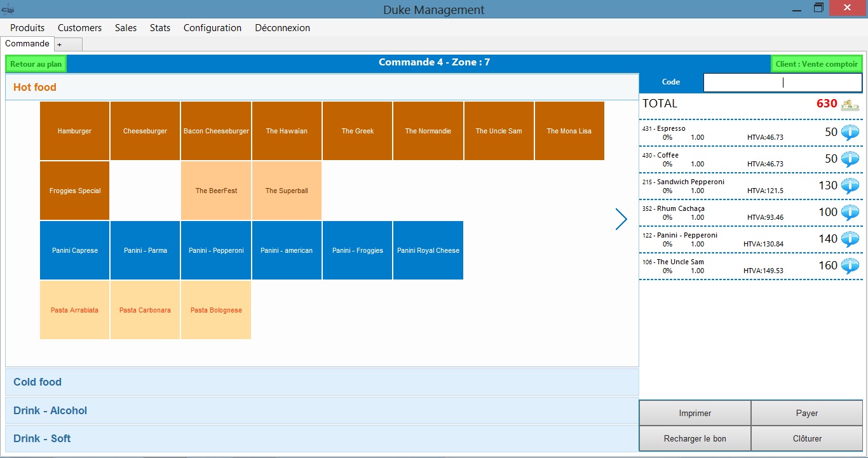Open the Produits menu
The image size is (868, 458).
(x=27, y=28)
